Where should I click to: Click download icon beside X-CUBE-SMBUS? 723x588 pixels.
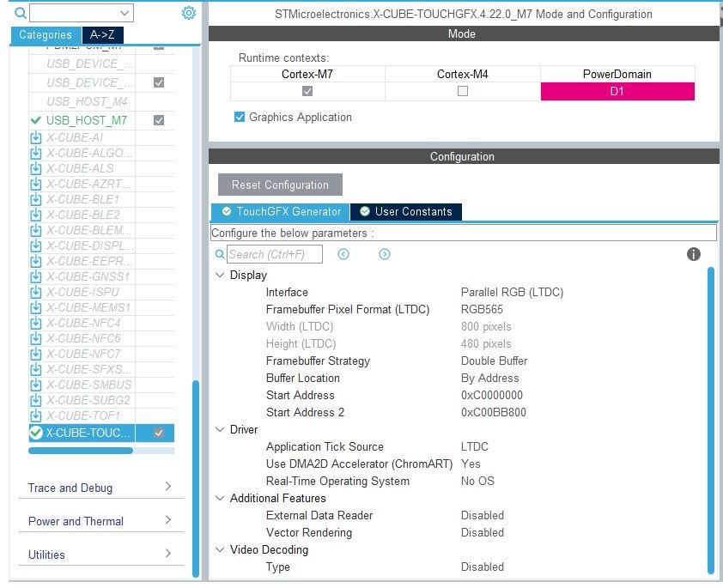(x=35, y=385)
